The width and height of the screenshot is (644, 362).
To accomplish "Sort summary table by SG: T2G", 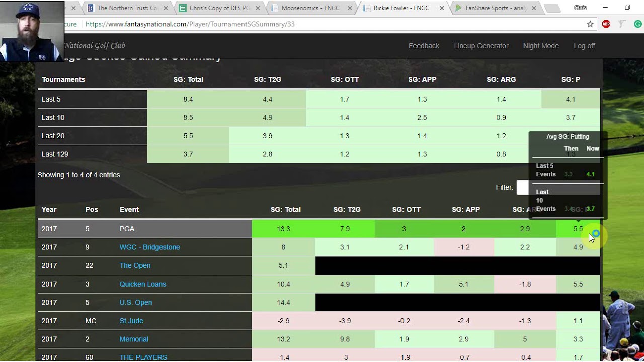I will 267,79.
